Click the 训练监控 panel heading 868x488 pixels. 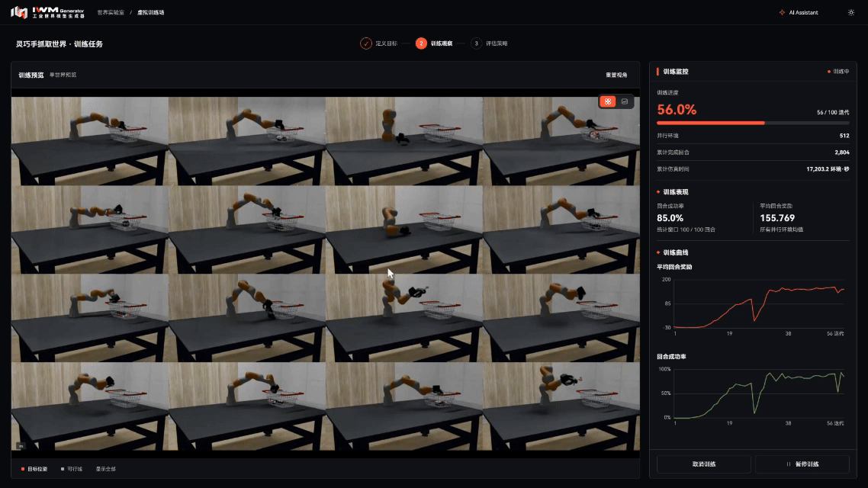coord(675,72)
